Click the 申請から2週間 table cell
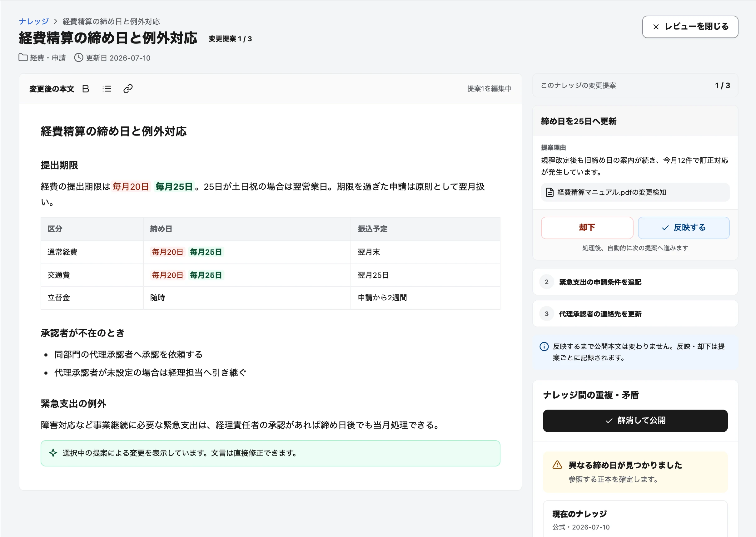 click(x=425, y=298)
